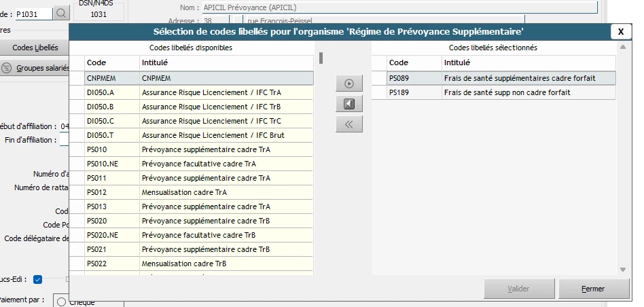The image size is (644, 307).
Task: Sort selected codes by Code column header
Action: [413, 62]
